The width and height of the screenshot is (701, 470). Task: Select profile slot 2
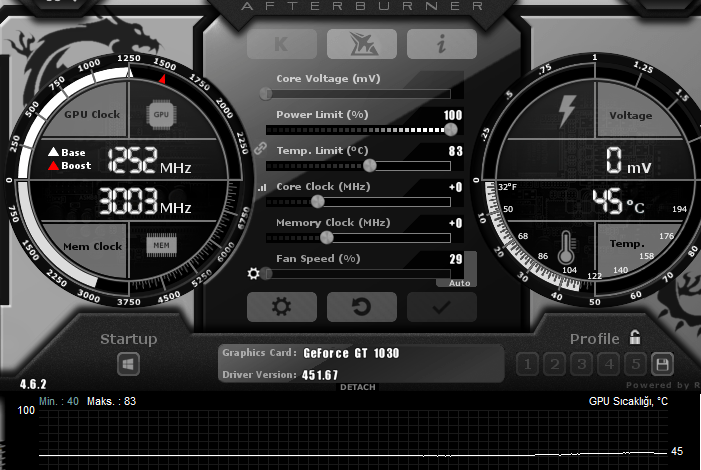pos(555,364)
